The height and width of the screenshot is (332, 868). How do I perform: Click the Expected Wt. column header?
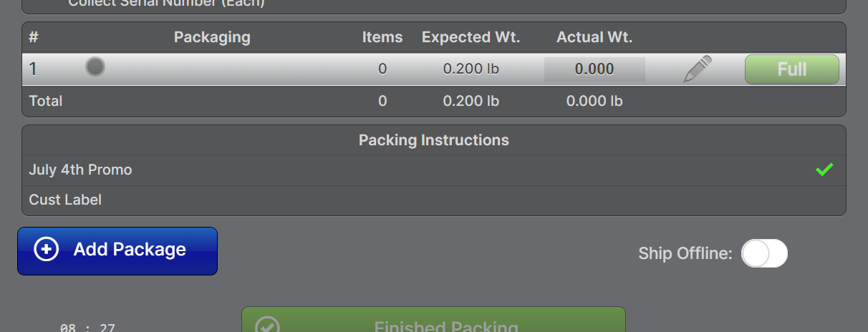click(x=471, y=37)
